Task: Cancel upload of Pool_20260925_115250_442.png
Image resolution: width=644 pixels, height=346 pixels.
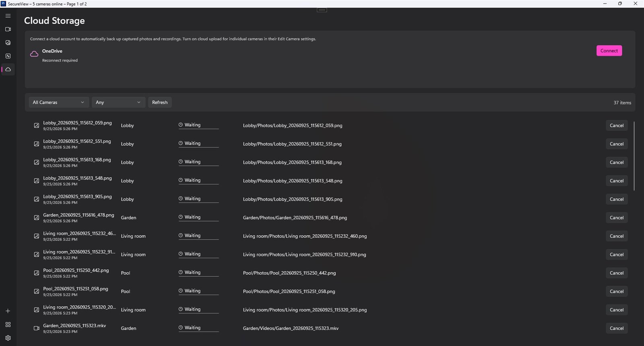Action: 617,273
